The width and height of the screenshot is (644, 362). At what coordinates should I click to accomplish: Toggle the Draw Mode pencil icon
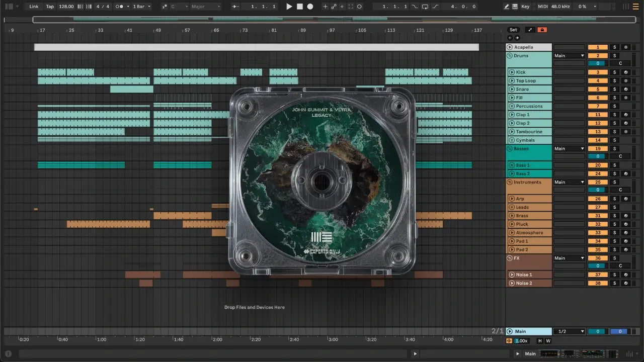point(506,7)
